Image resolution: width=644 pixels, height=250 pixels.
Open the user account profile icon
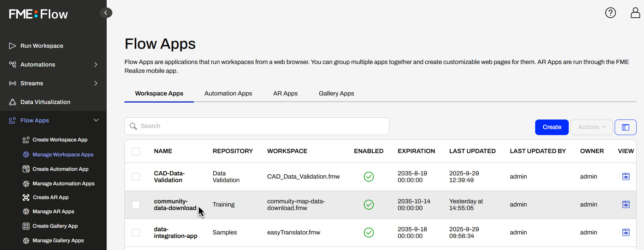(635, 13)
